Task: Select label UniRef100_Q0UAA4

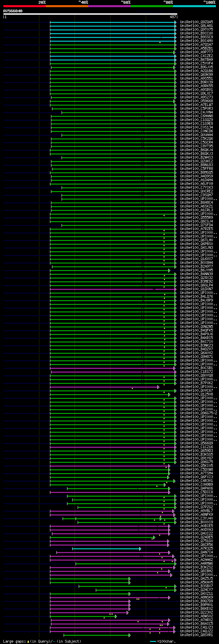Action: (x=196, y=135)
